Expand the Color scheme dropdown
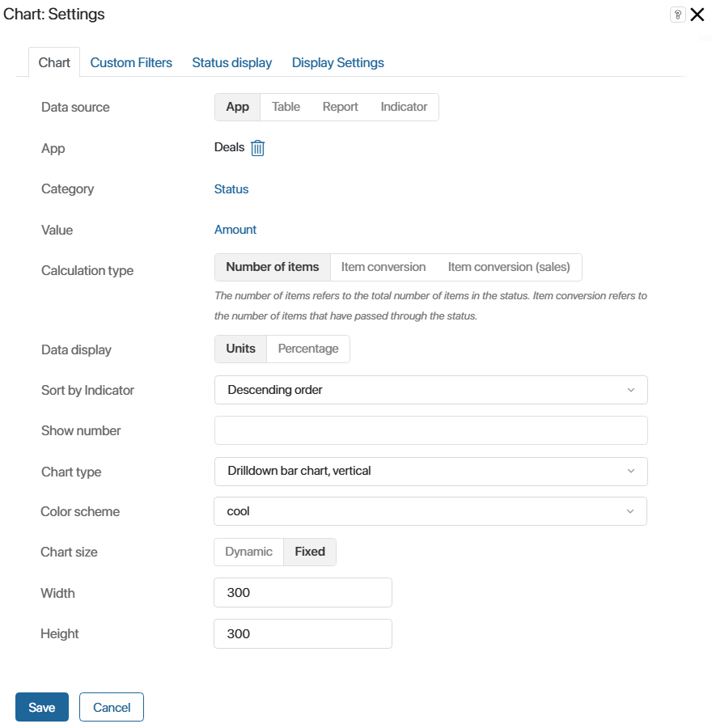712x728 pixels. [430, 511]
